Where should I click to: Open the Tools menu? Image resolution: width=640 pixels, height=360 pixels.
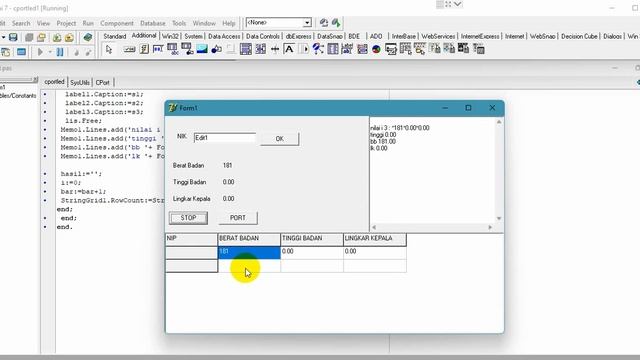point(179,24)
